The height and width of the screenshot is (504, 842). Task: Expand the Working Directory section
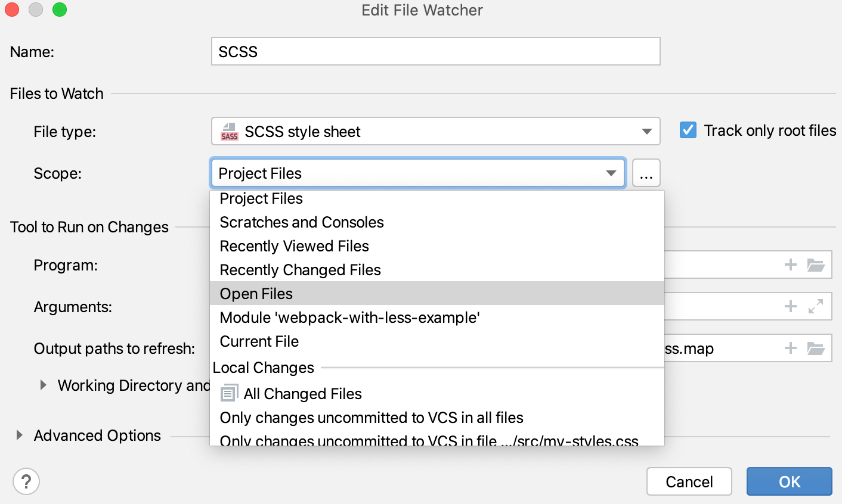[42, 385]
